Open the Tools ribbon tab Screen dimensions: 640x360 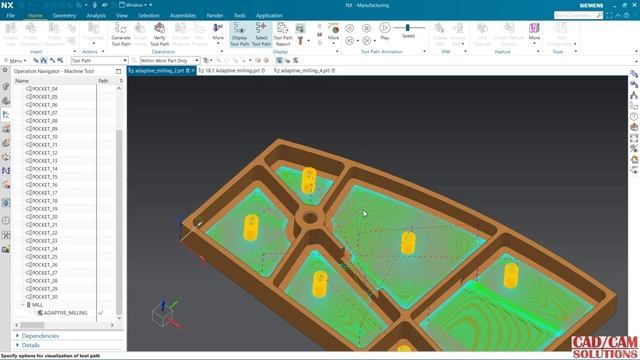[240, 16]
